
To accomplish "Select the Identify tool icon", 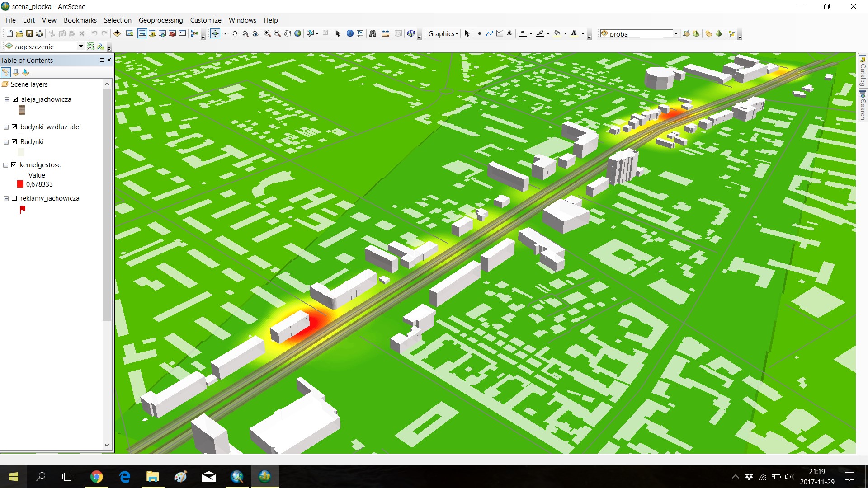I will [349, 34].
